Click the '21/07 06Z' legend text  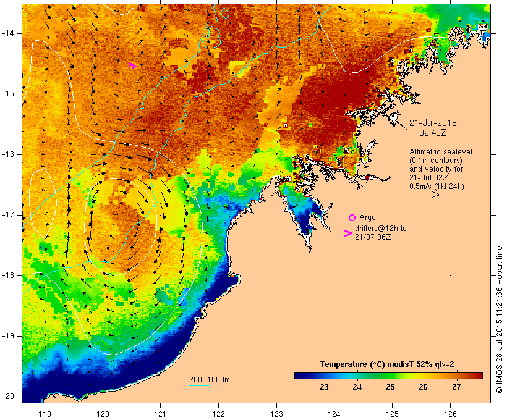373,237
